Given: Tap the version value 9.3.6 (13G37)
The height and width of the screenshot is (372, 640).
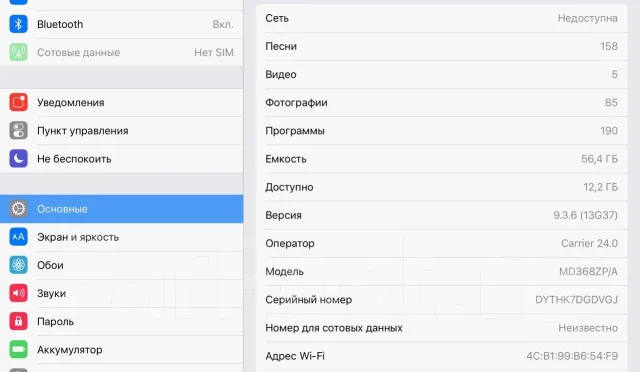Looking at the screenshot, I should tap(585, 215).
